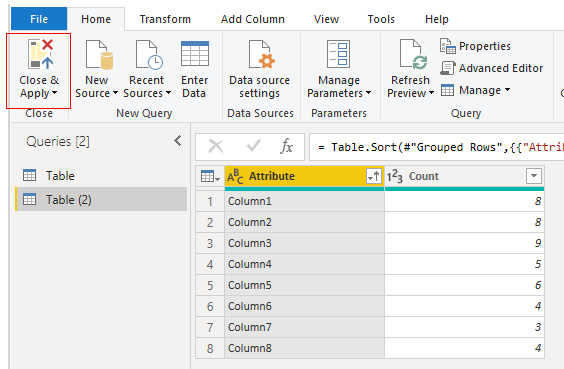Click the Column1 cell

click(304, 201)
